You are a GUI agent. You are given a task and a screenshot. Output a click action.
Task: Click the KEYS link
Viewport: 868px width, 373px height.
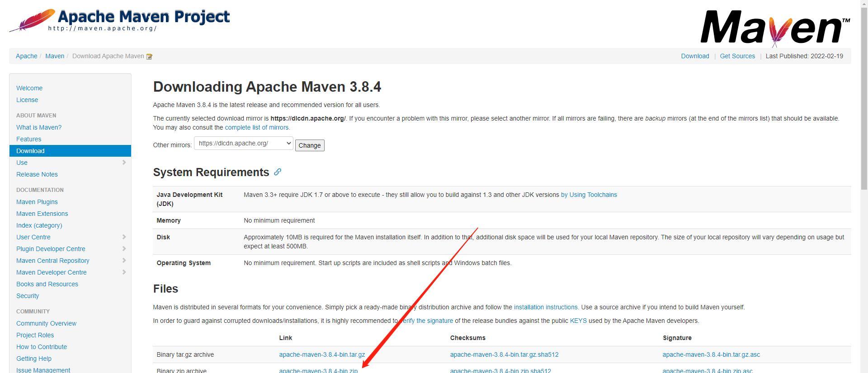578,321
